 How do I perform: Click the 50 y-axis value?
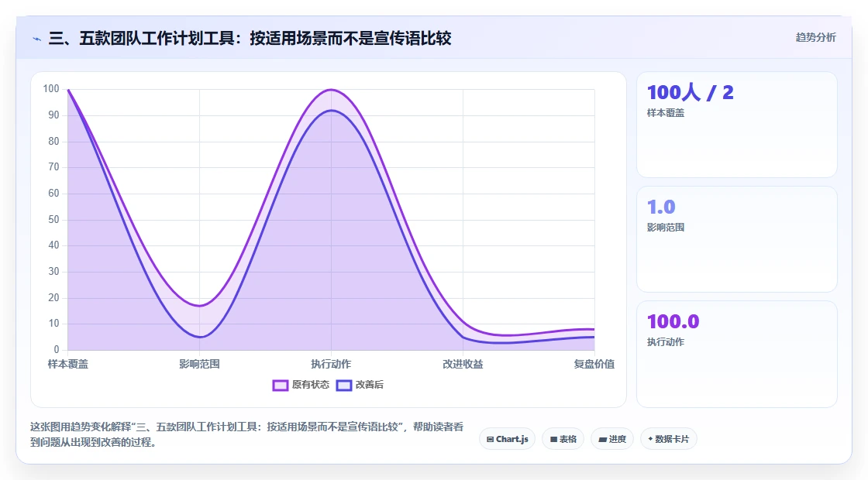tap(53, 220)
